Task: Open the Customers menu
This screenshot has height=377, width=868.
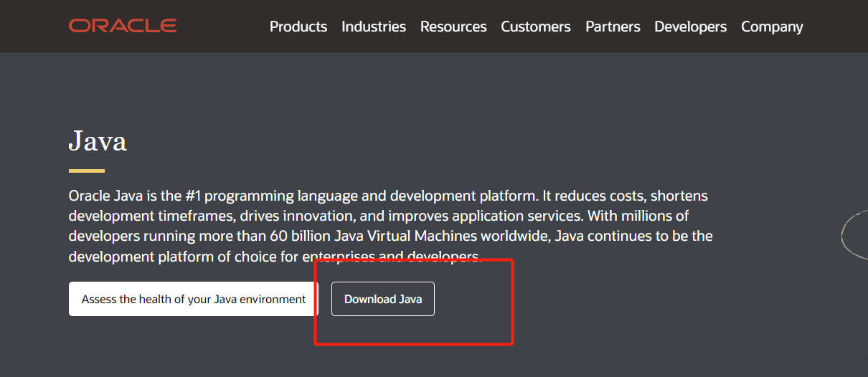Action: pos(536,27)
